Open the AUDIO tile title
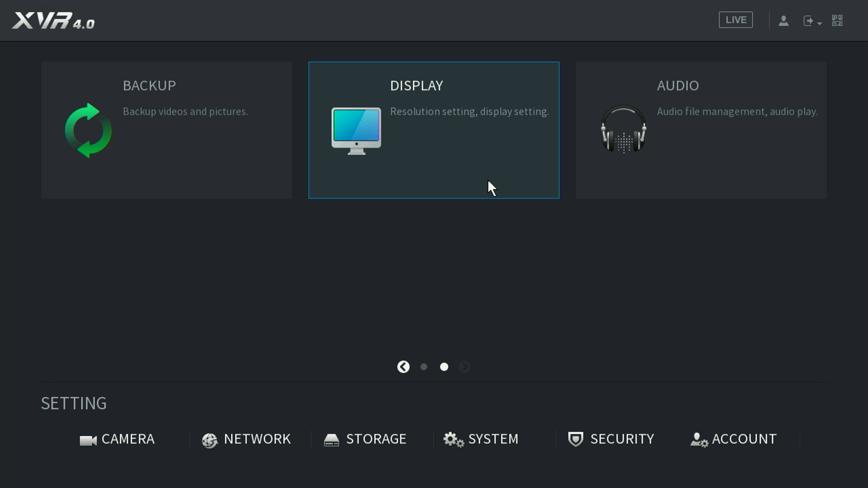This screenshot has height=488, width=868. click(x=677, y=86)
